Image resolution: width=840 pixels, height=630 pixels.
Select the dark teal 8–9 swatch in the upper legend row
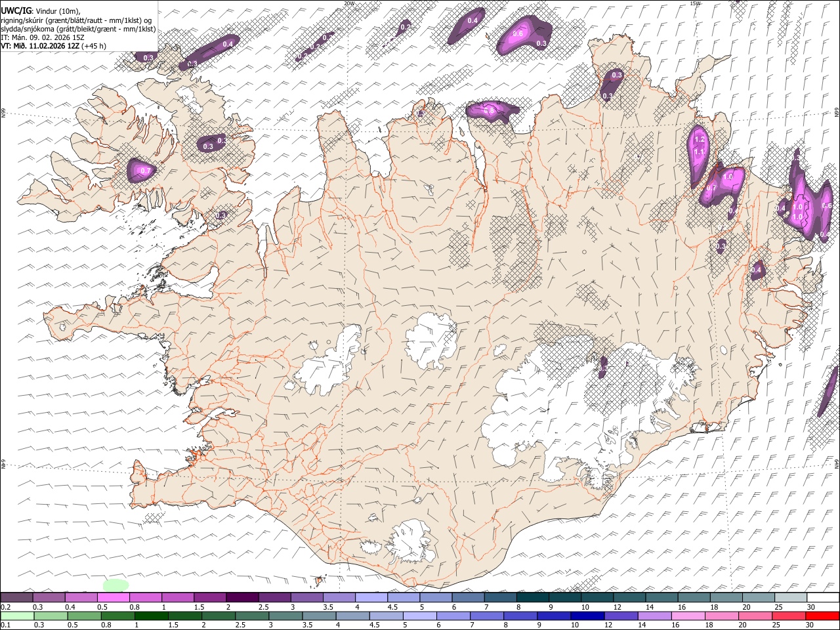[x=532, y=598]
